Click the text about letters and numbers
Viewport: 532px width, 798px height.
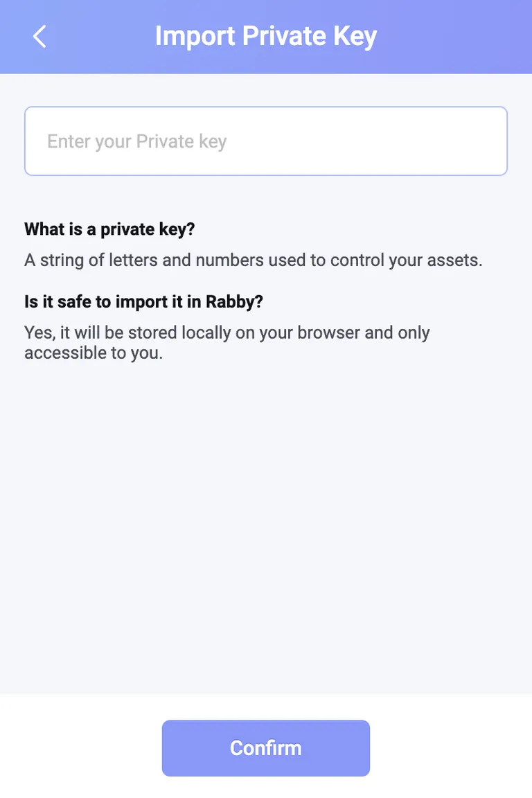(x=253, y=260)
